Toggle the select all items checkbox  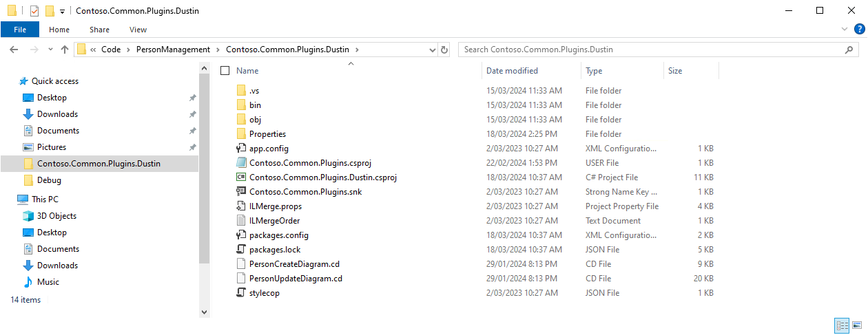(x=225, y=71)
